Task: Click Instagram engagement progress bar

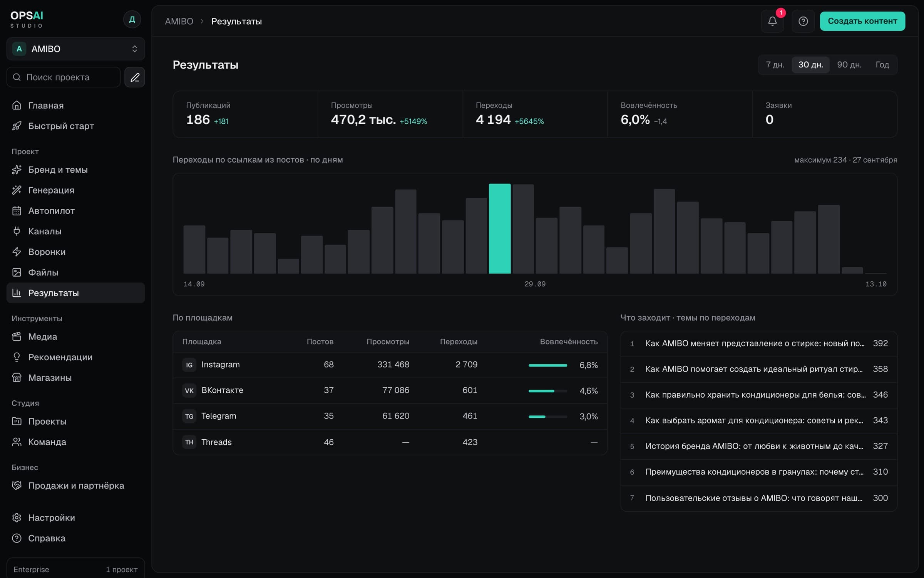Action: [x=547, y=365]
